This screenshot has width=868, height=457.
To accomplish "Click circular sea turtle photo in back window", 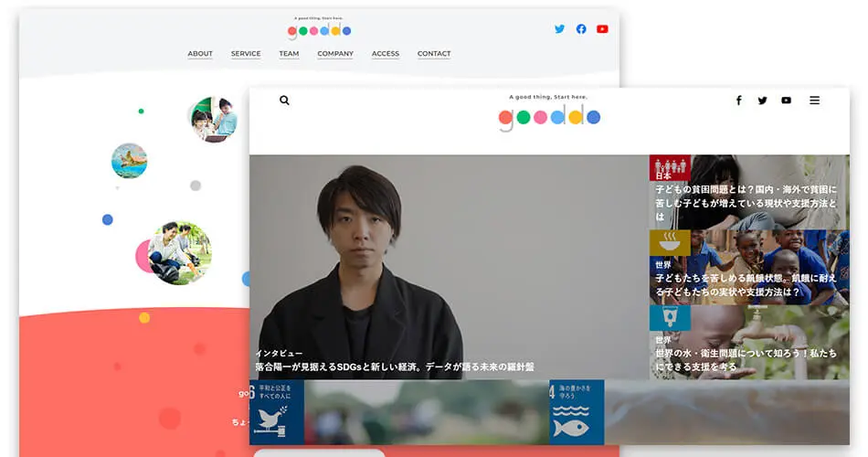I will point(129,161).
